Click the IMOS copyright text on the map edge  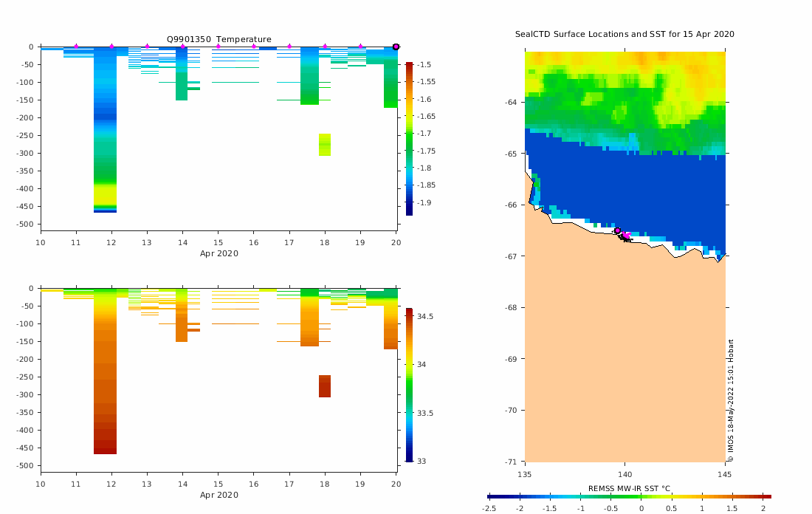coord(731,400)
